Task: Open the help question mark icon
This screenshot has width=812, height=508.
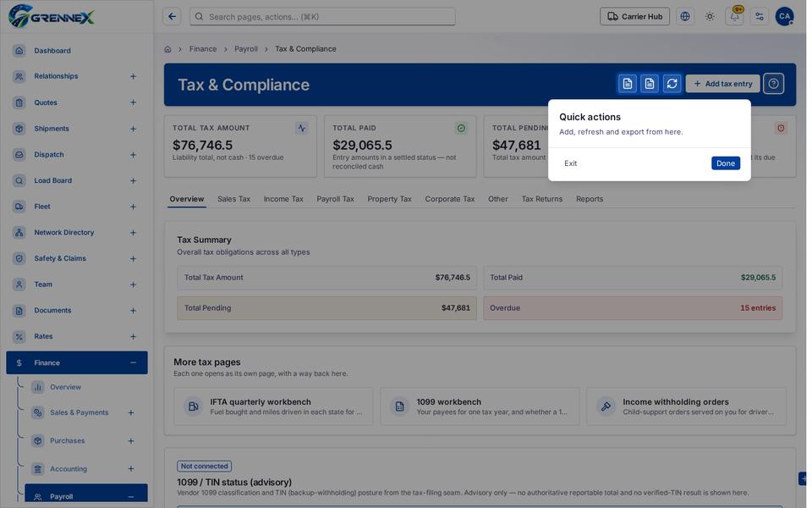Action: point(773,84)
